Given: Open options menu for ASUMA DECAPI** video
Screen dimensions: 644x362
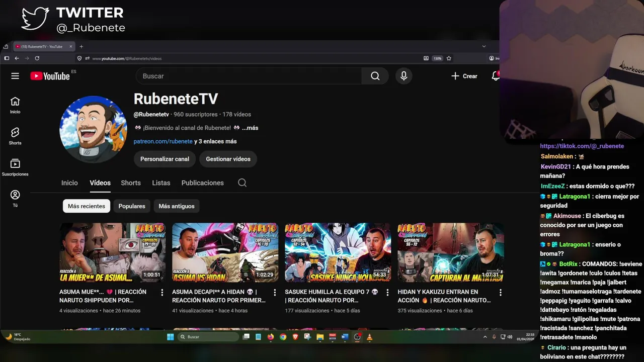Looking at the screenshot, I should (275, 292).
